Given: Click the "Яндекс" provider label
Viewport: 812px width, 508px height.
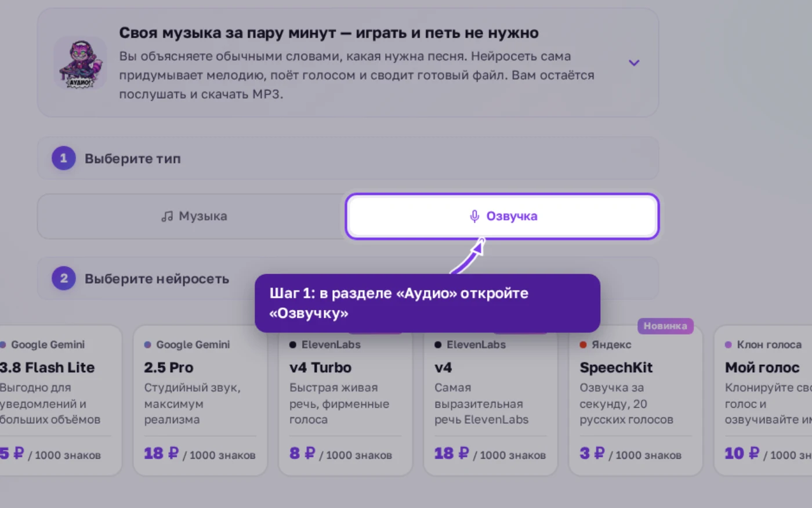Looking at the screenshot, I should [611, 344].
